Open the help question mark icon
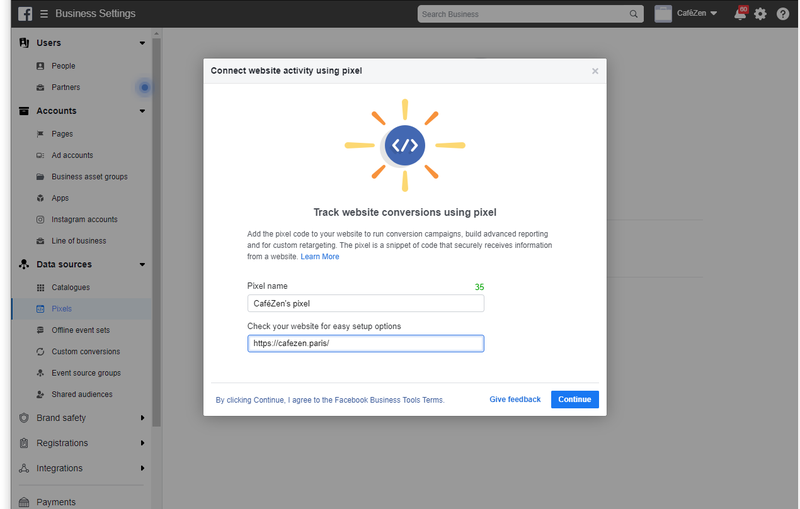The width and height of the screenshot is (800, 509). pyautogui.click(x=783, y=14)
